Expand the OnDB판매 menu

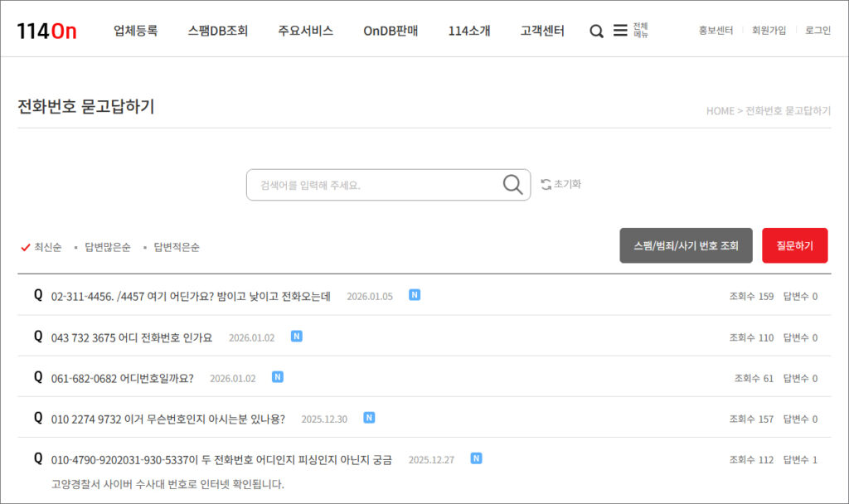[391, 31]
